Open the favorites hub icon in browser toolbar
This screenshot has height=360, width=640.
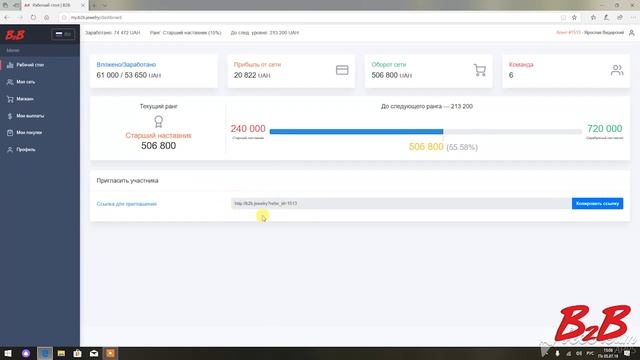(x=593, y=18)
